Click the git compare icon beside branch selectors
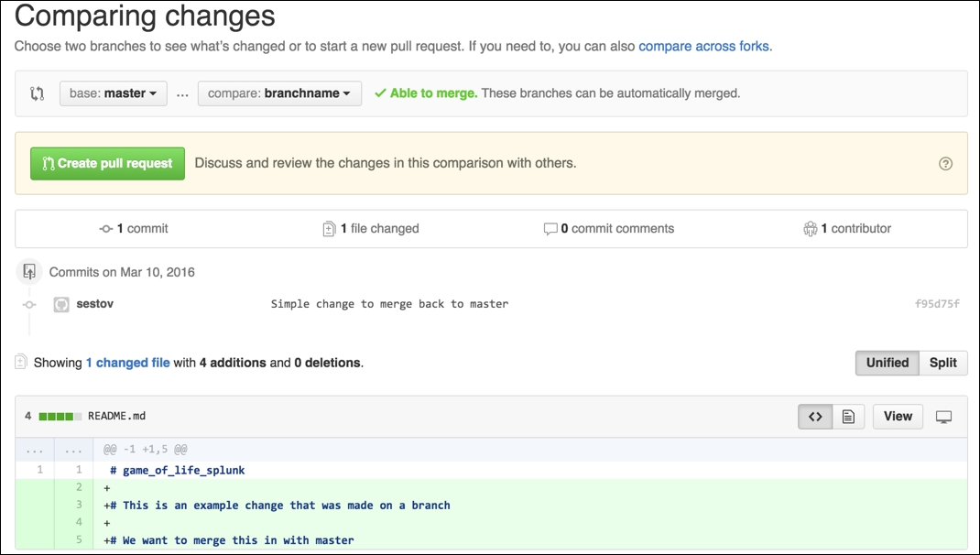The height and width of the screenshot is (555, 980). 36,92
